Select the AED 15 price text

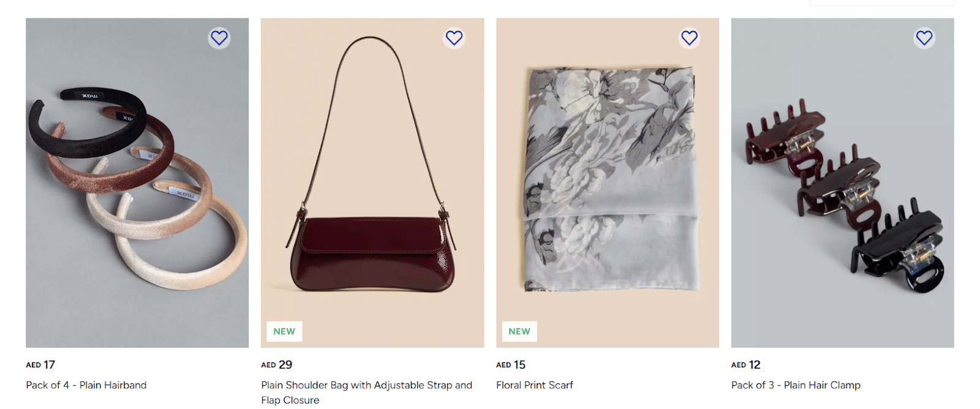click(x=511, y=365)
